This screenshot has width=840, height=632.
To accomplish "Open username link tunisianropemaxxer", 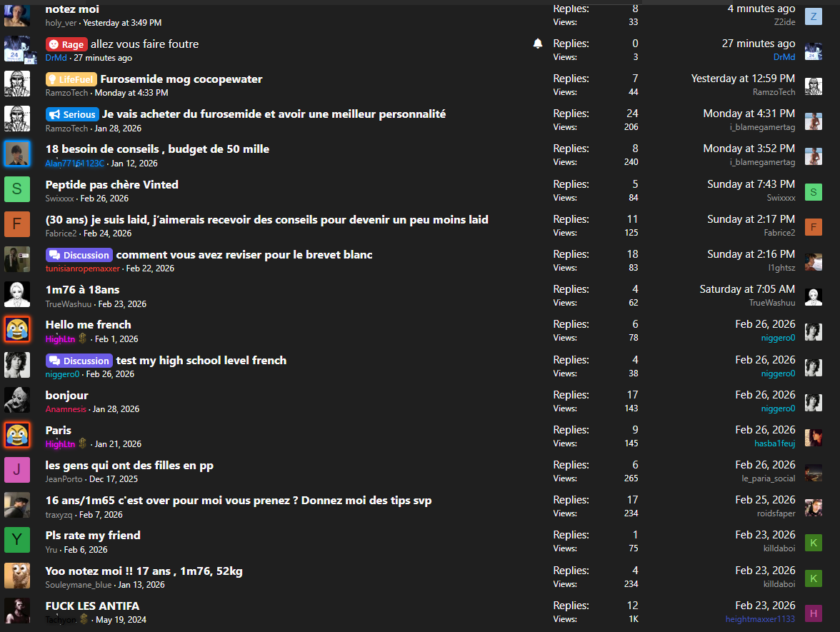I will [83, 269].
